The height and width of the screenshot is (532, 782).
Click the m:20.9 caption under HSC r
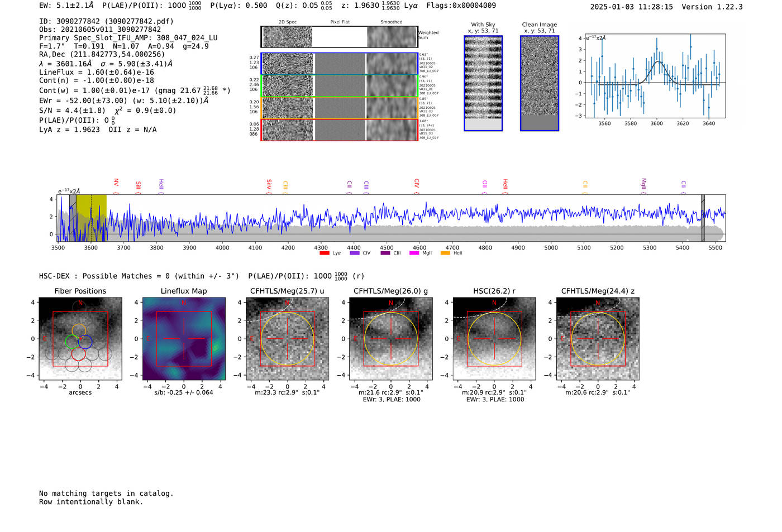494,392
